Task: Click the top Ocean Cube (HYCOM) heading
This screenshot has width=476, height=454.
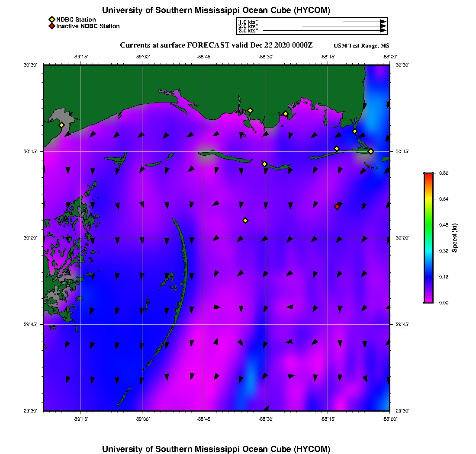Action: 216,10
